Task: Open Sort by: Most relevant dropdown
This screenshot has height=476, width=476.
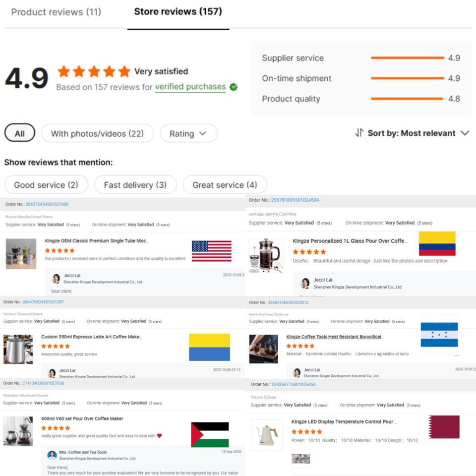Action: 418,133
